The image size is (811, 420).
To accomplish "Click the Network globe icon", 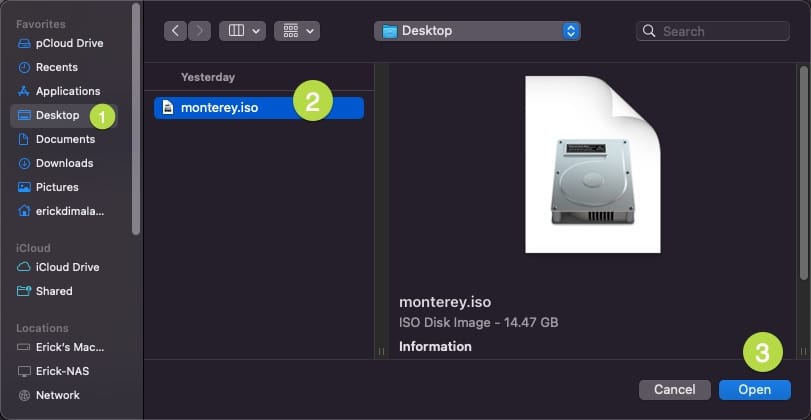I will click(x=24, y=395).
